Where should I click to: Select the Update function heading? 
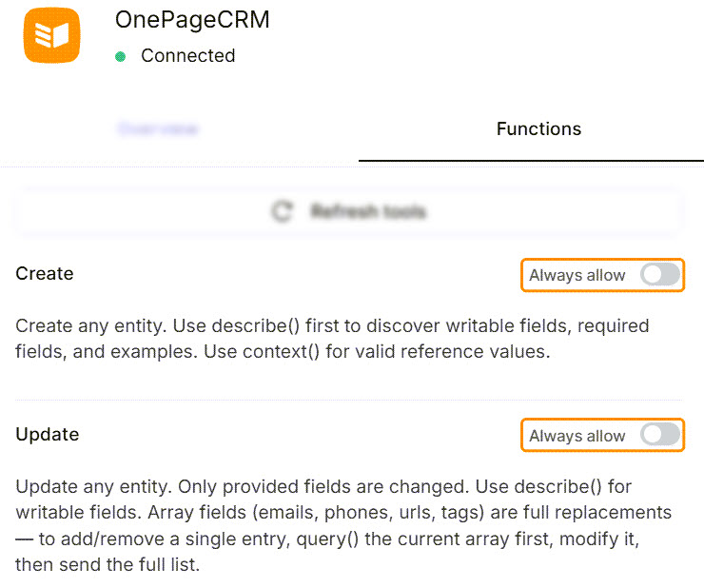coord(48,435)
